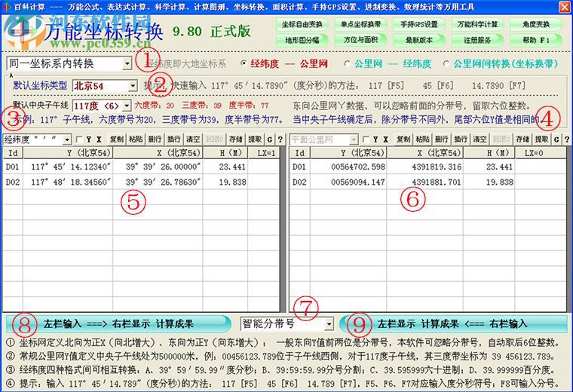Select right table D02 Y value 00569094.147

click(348, 182)
